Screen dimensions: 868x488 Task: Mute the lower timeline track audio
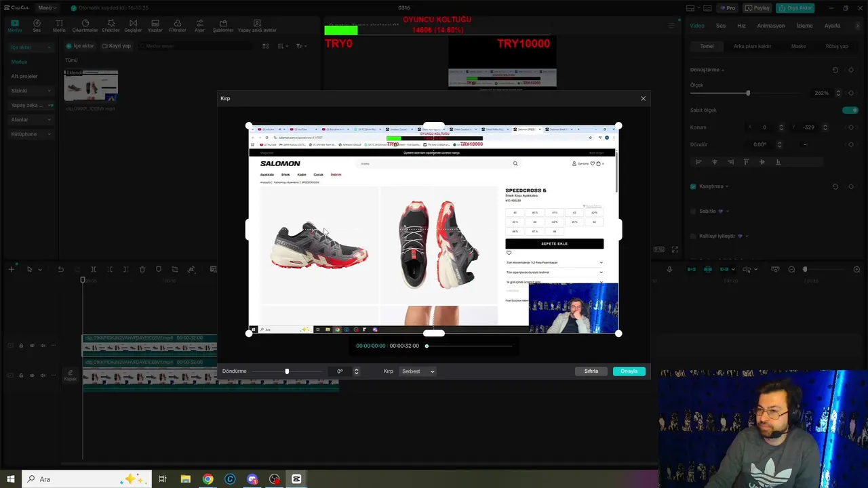tap(43, 375)
